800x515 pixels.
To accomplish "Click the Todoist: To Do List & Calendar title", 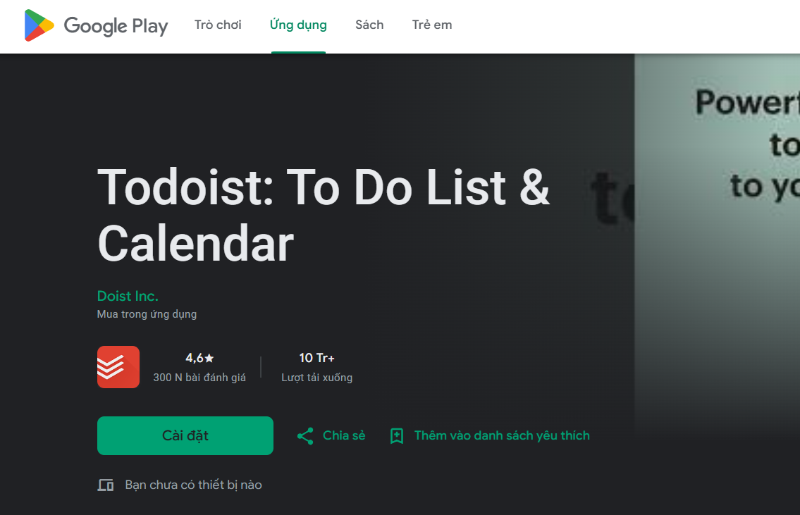I will (x=323, y=215).
